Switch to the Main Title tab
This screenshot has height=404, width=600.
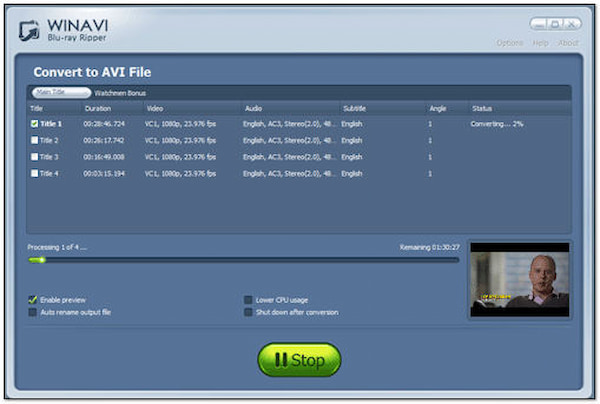click(x=61, y=93)
